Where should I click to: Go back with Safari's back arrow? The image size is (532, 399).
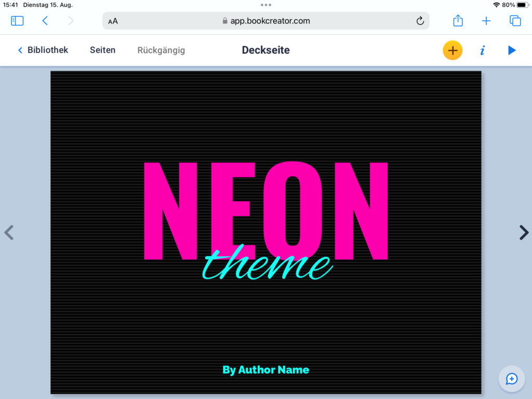tap(45, 21)
